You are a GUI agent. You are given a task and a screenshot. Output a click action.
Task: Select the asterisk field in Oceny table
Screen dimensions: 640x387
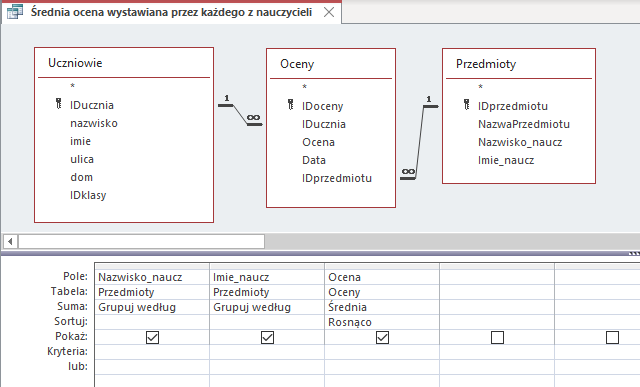click(304, 87)
